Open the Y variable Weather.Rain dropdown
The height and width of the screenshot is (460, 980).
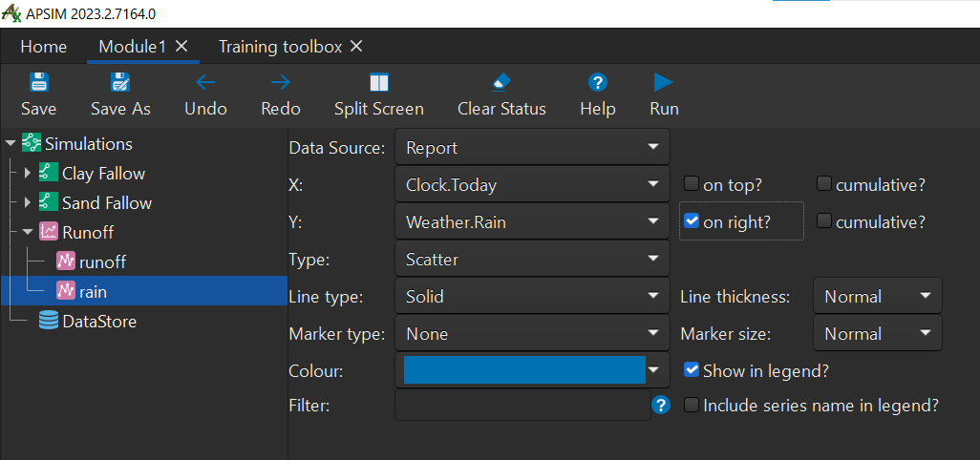532,221
